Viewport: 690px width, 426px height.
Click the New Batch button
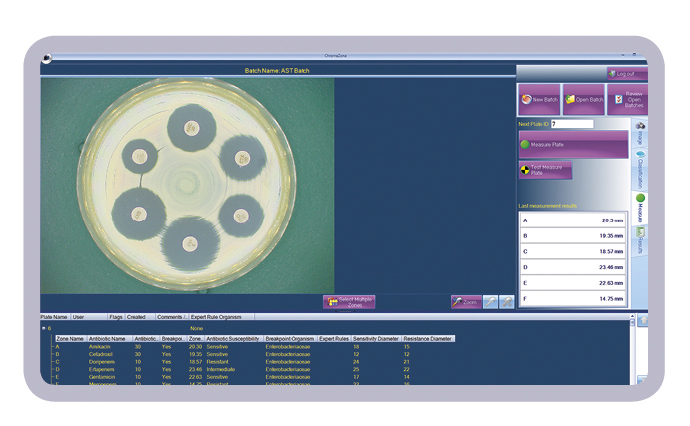[538, 99]
